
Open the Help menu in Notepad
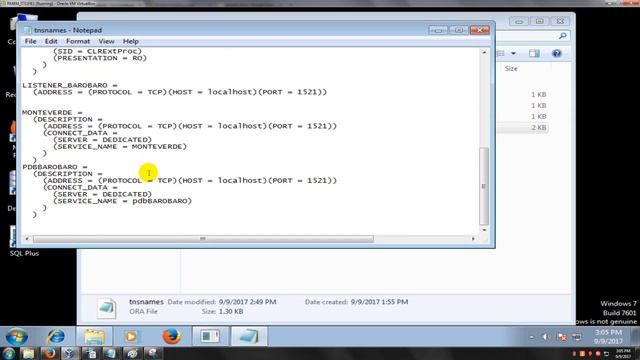click(131, 41)
